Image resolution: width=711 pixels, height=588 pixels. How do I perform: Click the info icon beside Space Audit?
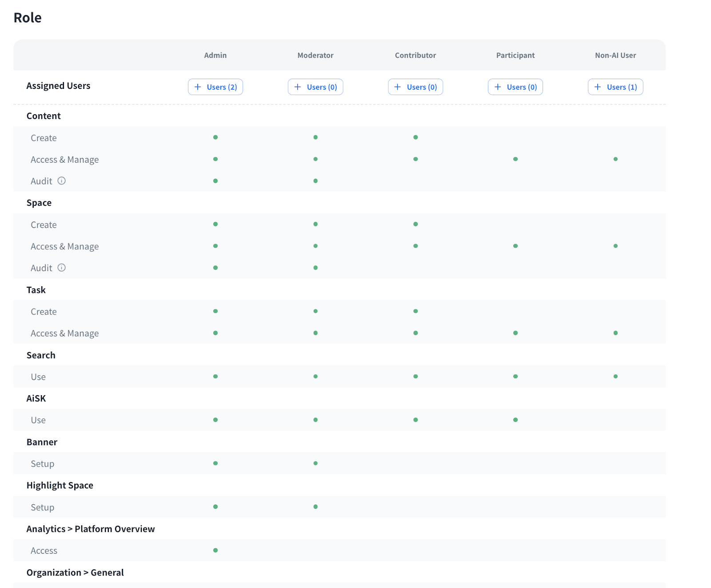(x=62, y=268)
